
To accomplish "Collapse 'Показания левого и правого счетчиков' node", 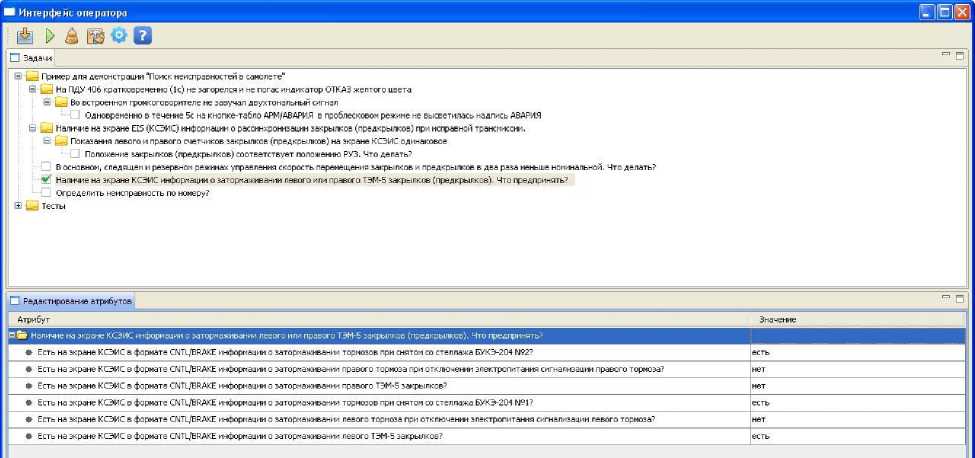I will [47, 142].
